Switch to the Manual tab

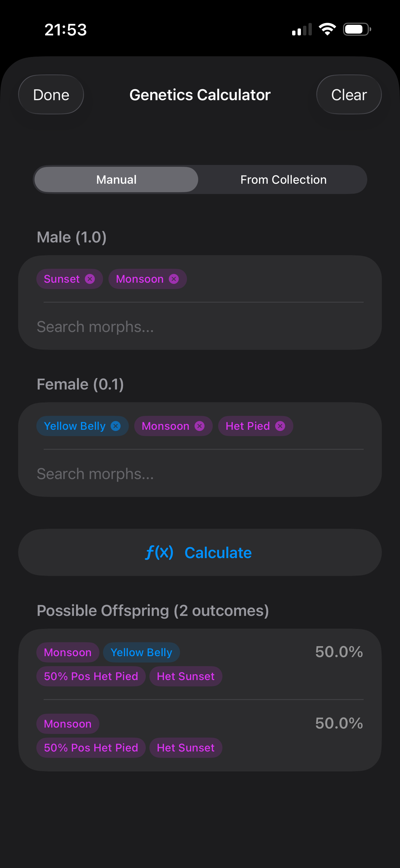(116, 179)
